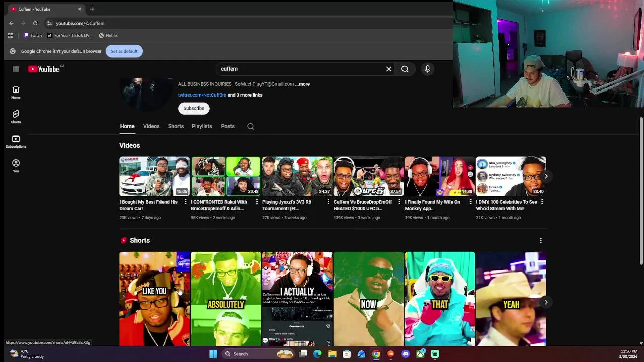Switch to the Playlists tab
This screenshot has height=362, width=644.
pyautogui.click(x=202, y=126)
